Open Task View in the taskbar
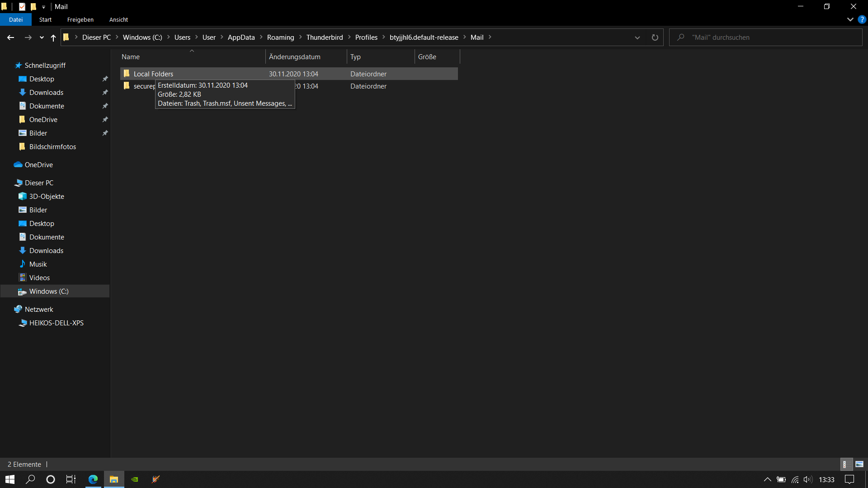The image size is (868, 488). [71, 479]
